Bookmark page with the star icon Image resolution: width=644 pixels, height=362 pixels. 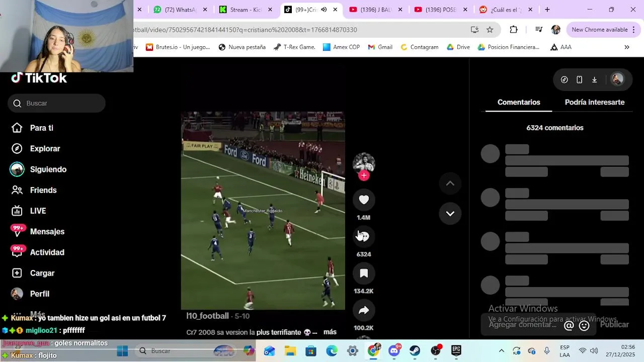(x=490, y=30)
